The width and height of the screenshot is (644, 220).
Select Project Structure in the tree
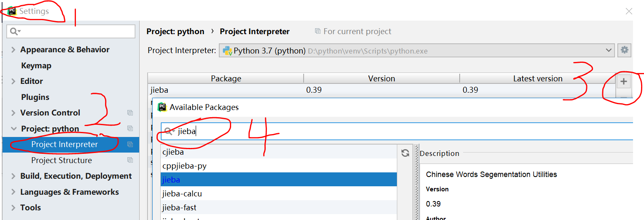click(x=62, y=160)
